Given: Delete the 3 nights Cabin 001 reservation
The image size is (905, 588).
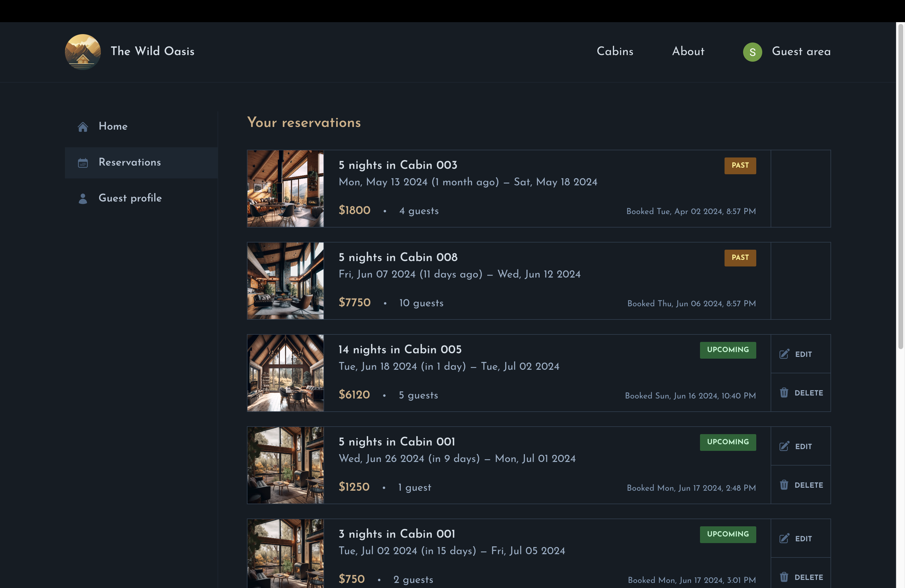Looking at the screenshot, I should tap(801, 577).
